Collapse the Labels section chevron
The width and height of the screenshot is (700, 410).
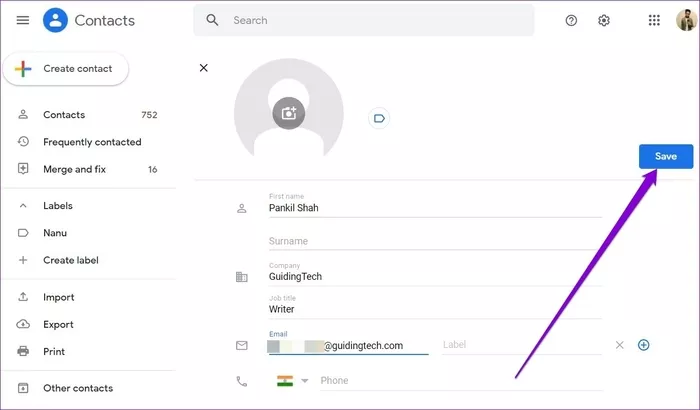click(23, 206)
